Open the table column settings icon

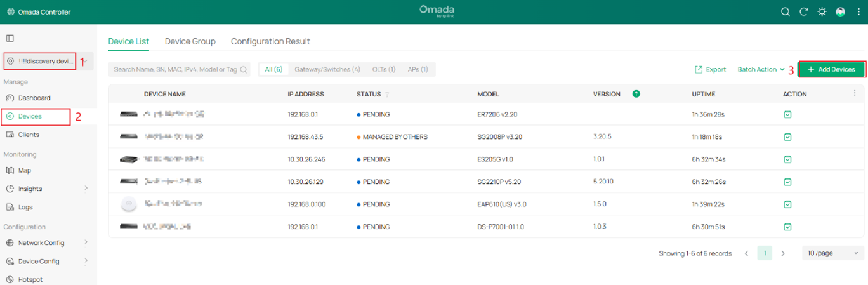[x=855, y=94]
